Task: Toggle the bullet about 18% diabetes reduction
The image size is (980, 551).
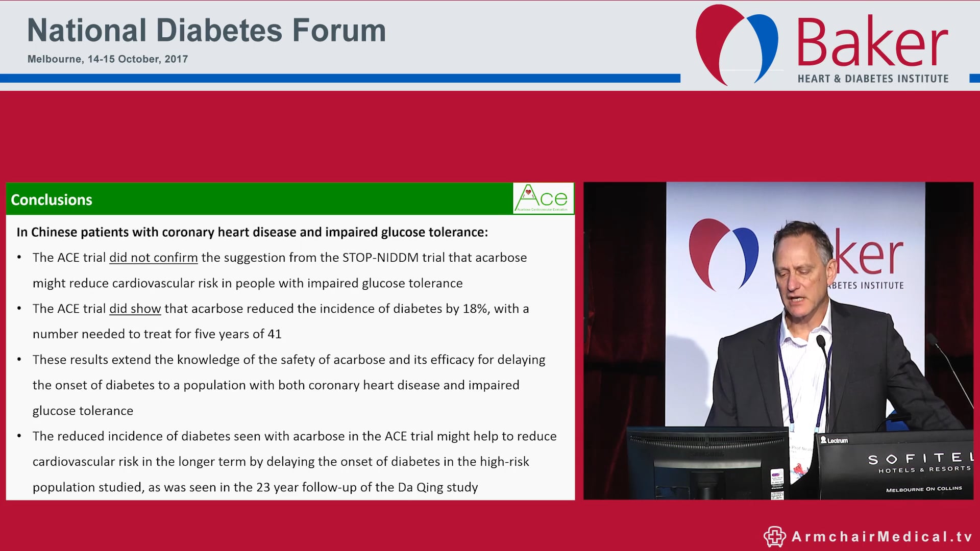Action: pyautogui.click(x=280, y=321)
